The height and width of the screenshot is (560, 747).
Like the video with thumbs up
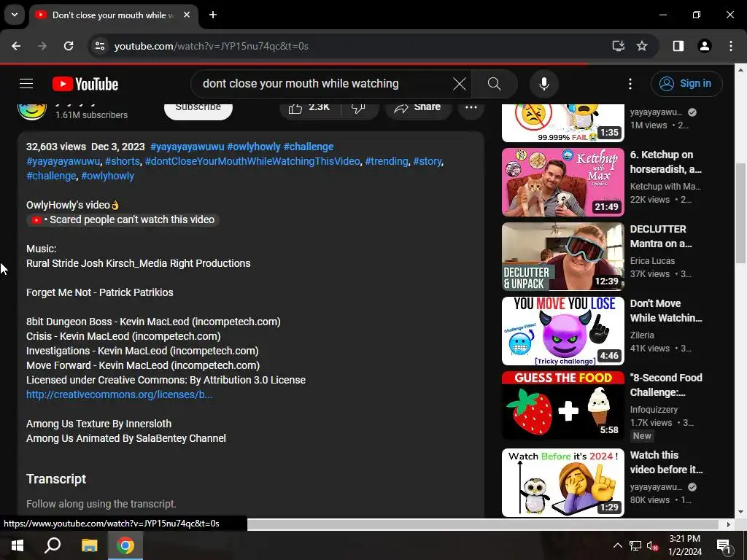[x=309, y=107]
